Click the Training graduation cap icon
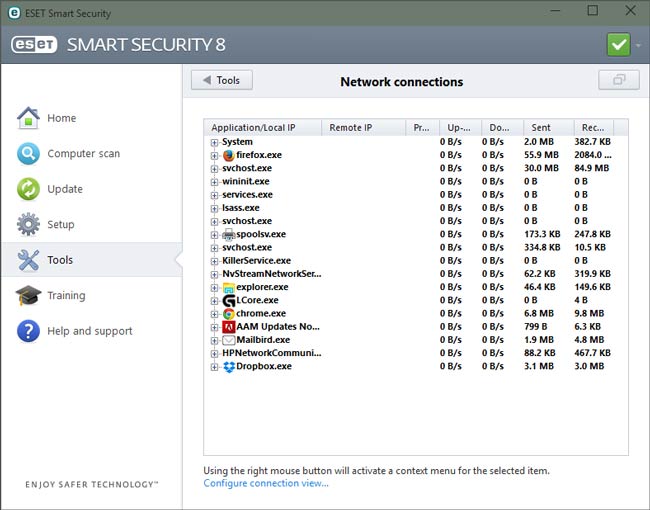The image size is (650, 510). [28, 296]
